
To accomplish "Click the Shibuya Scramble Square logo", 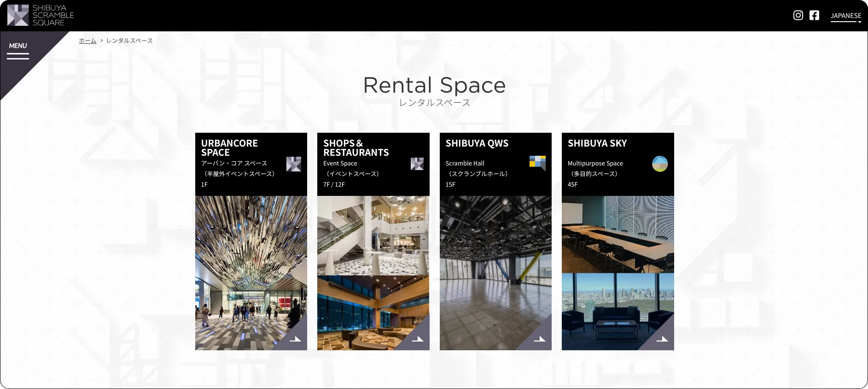I will [x=41, y=15].
